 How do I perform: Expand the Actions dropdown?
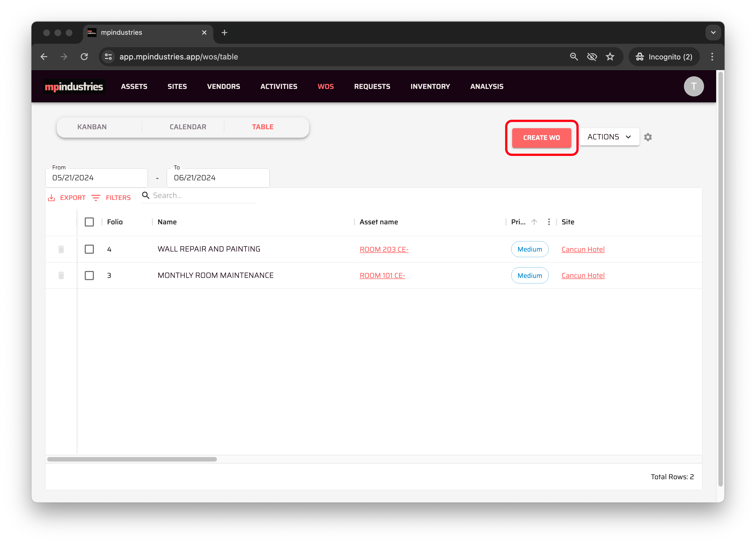pyautogui.click(x=609, y=137)
